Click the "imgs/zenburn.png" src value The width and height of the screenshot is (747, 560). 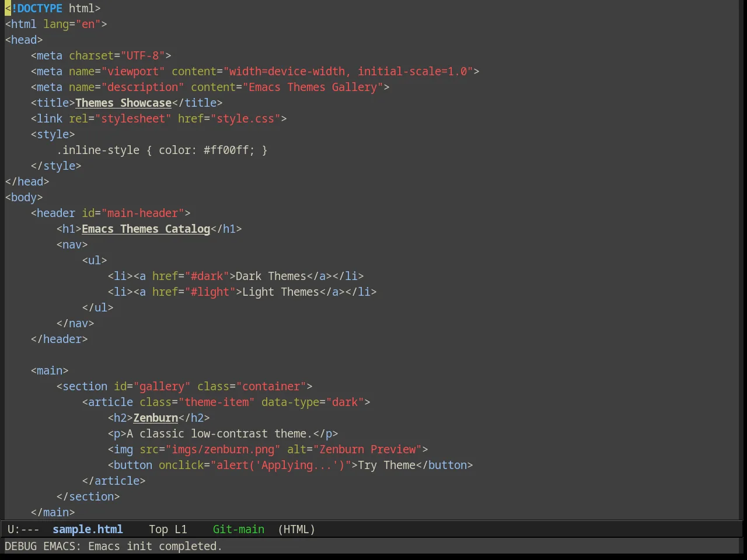[223, 449]
